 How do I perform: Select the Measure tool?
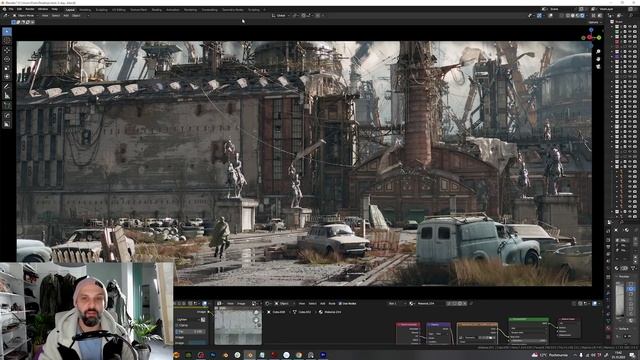click(7, 96)
